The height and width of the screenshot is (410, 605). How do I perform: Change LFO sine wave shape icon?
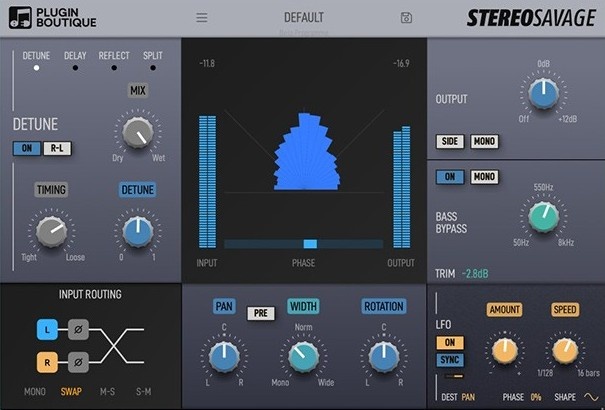click(x=591, y=397)
